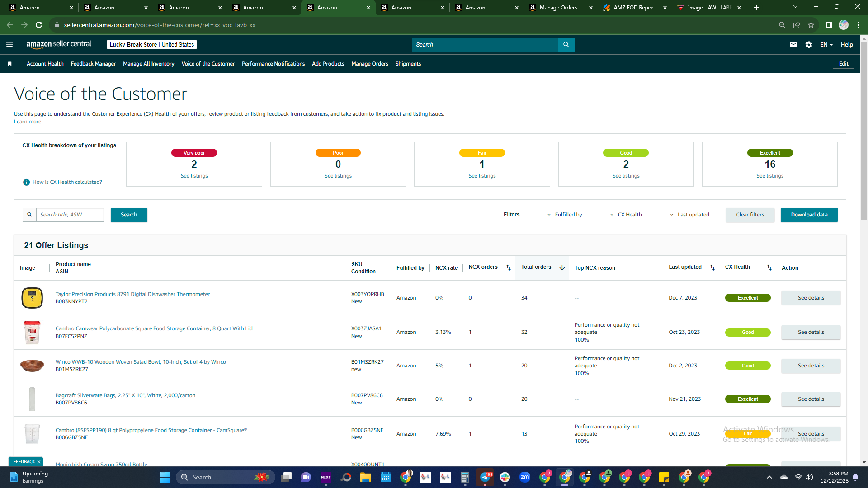Image resolution: width=868 pixels, height=488 pixels.
Task: Open the settings gear icon
Action: (x=809, y=45)
